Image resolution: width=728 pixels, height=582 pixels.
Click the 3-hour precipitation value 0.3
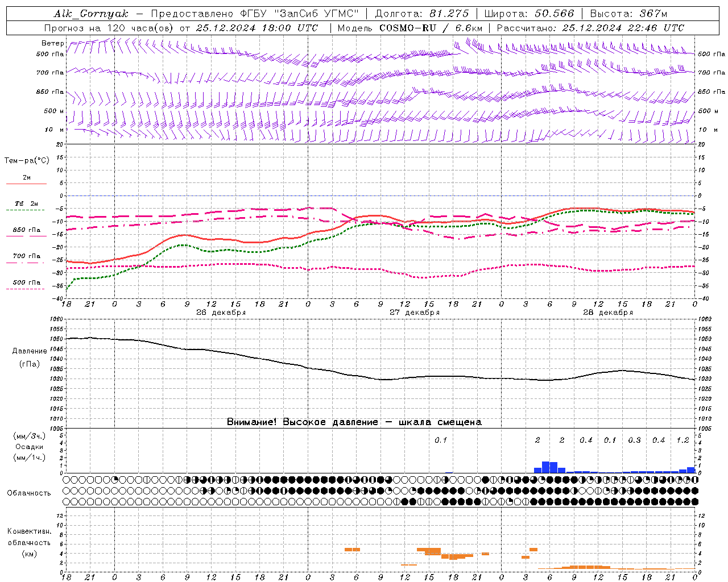634,440
